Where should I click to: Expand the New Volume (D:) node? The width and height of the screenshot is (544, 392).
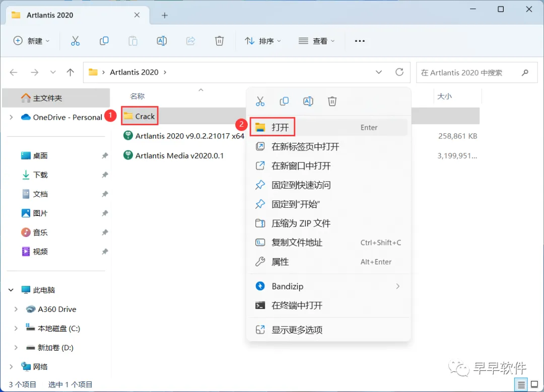point(16,347)
